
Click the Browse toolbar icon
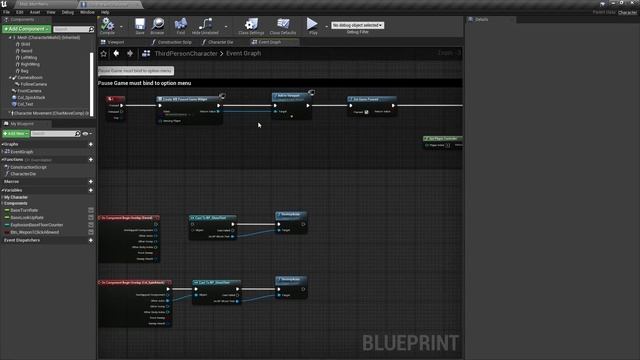click(158, 24)
